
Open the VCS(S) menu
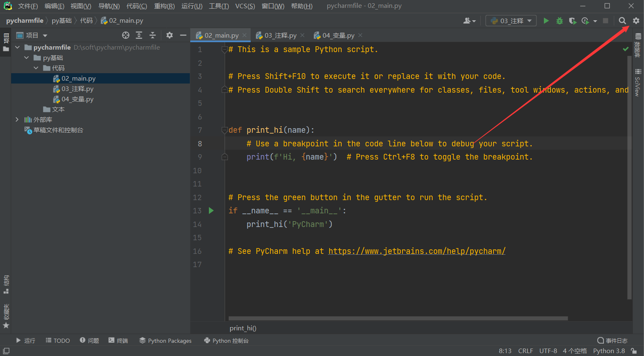245,6
